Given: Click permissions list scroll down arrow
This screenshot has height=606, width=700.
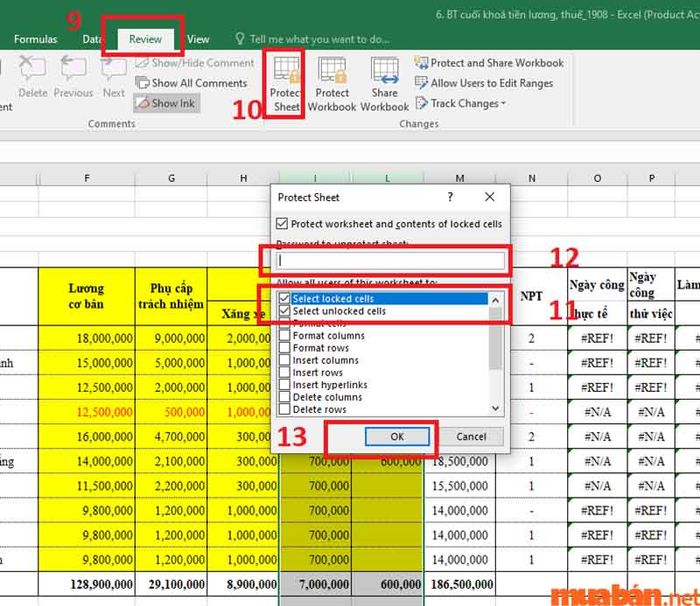Looking at the screenshot, I should click(x=496, y=408).
